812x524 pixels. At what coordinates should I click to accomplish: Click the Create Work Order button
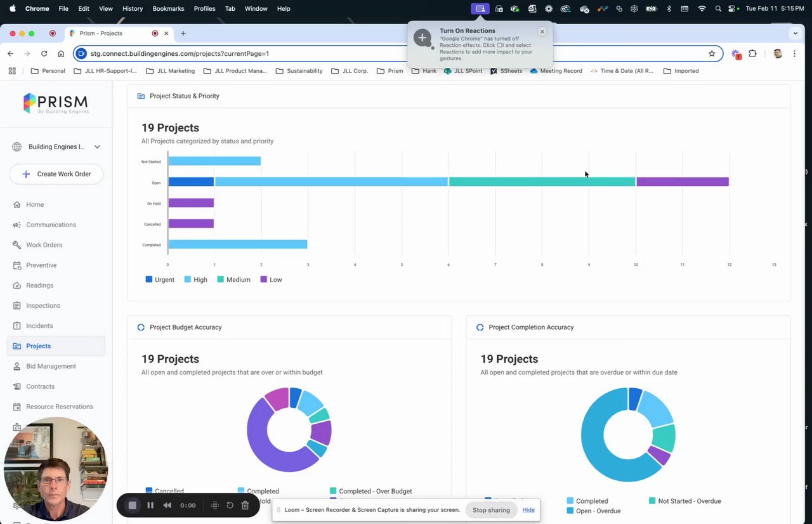click(56, 174)
